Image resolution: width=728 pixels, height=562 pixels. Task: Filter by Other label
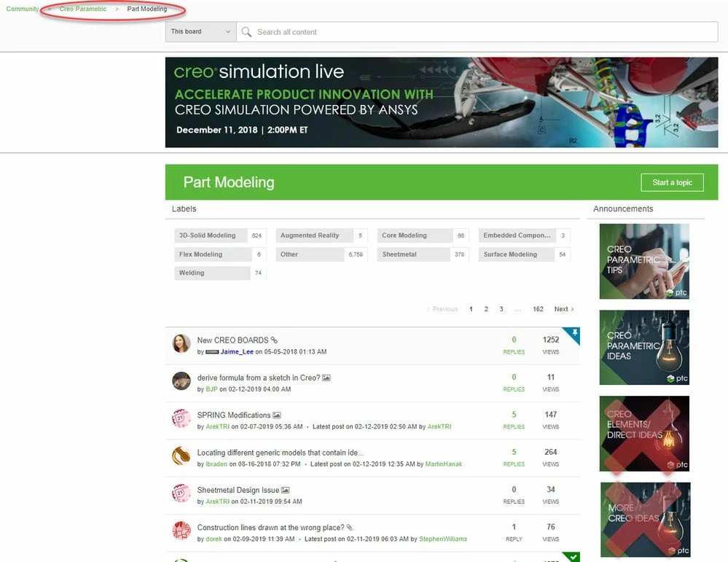[322, 254]
